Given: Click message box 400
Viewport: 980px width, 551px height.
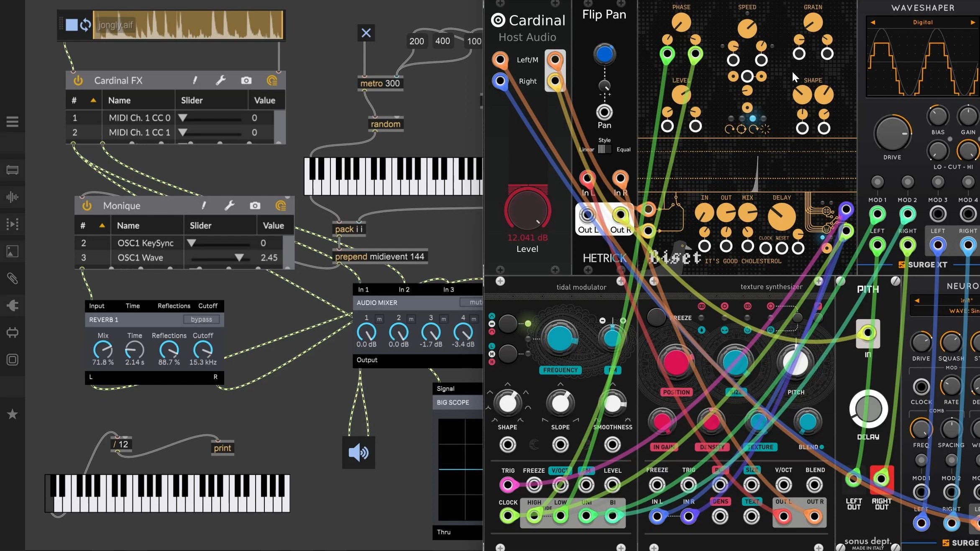Looking at the screenshot, I should click(x=443, y=41).
